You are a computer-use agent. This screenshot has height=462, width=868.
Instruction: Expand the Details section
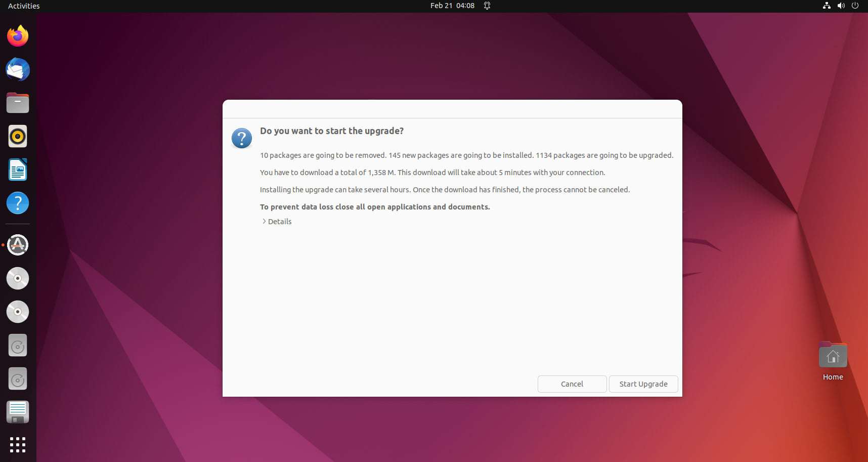point(276,221)
